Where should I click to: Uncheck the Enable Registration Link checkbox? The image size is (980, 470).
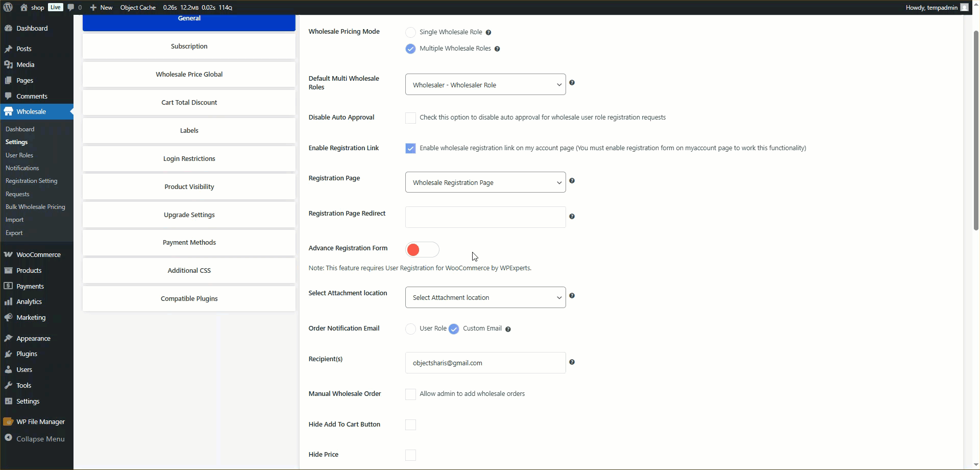[410, 148]
